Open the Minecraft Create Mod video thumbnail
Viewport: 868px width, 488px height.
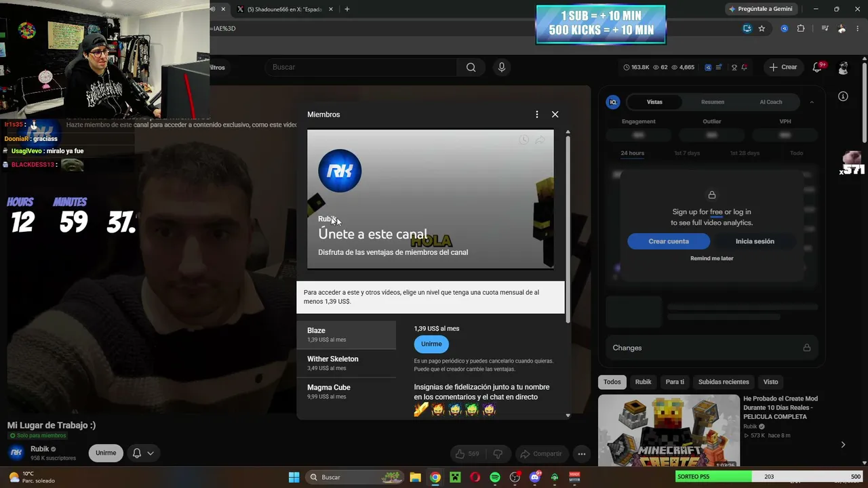point(669,430)
